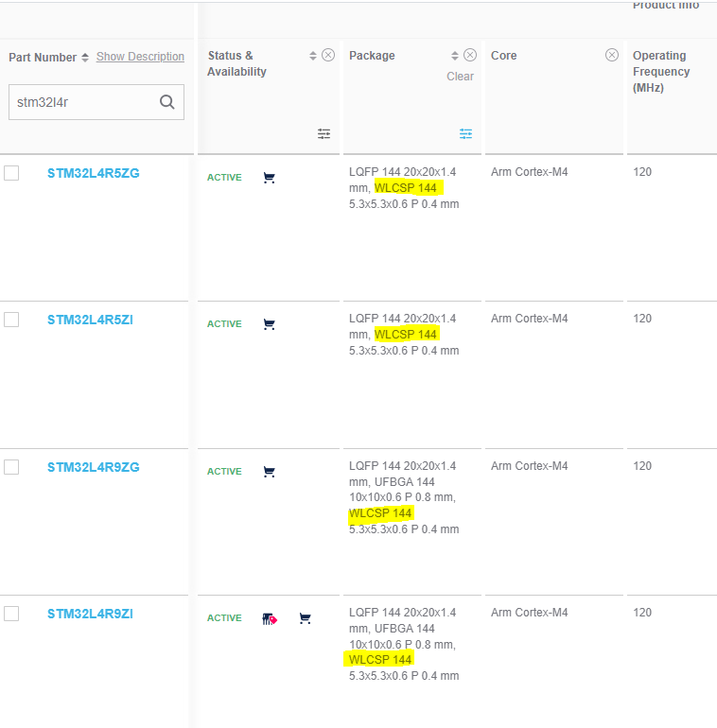This screenshot has width=717, height=728.
Task: Click the cart icon for STM32L4R5ZI
Action: [269, 324]
